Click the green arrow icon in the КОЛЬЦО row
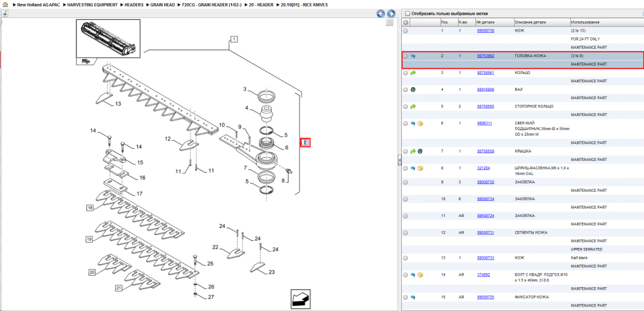The width and height of the screenshot is (644, 311). 413,73
